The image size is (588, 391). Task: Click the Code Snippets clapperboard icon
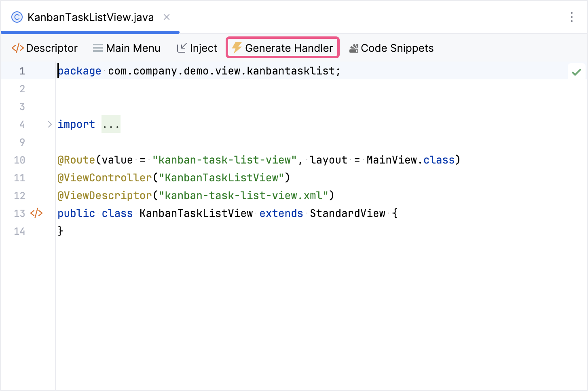(354, 48)
